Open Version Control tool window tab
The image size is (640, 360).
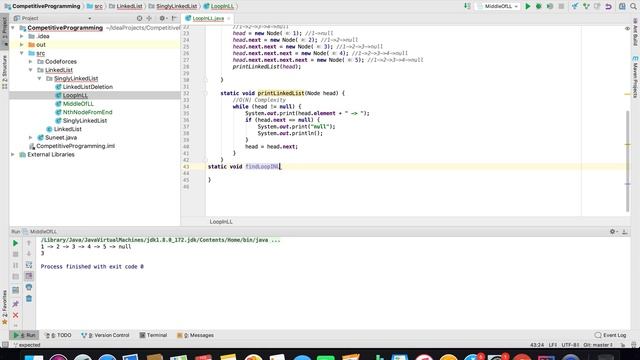[x=105, y=335]
